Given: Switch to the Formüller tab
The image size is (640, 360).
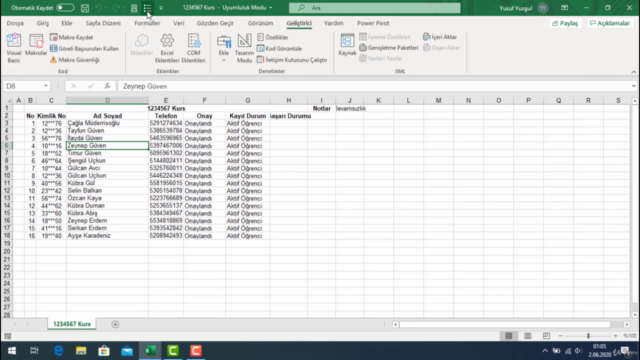Looking at the screenshot, I should (x=147, y=23).
